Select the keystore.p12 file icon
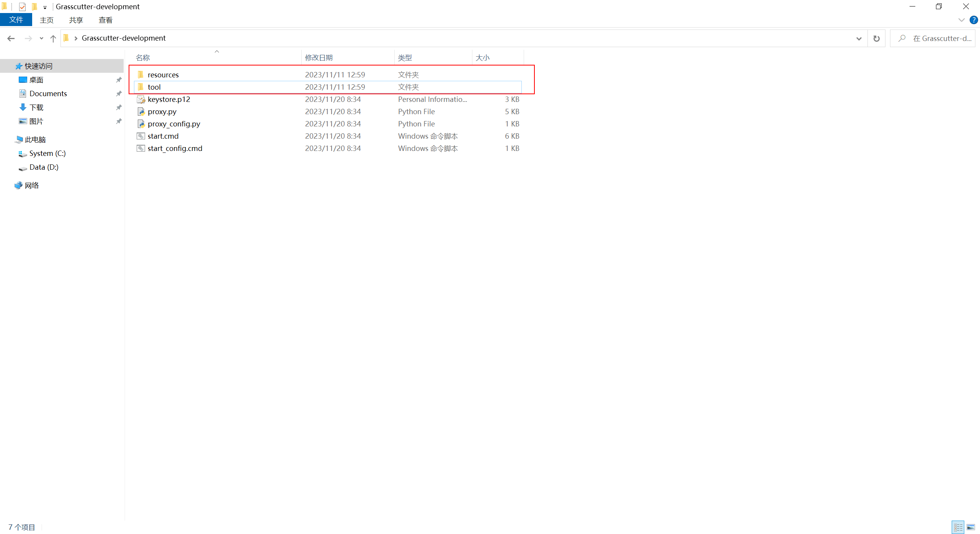This screenshot has width=980, height=534. [x=141, y=100]
